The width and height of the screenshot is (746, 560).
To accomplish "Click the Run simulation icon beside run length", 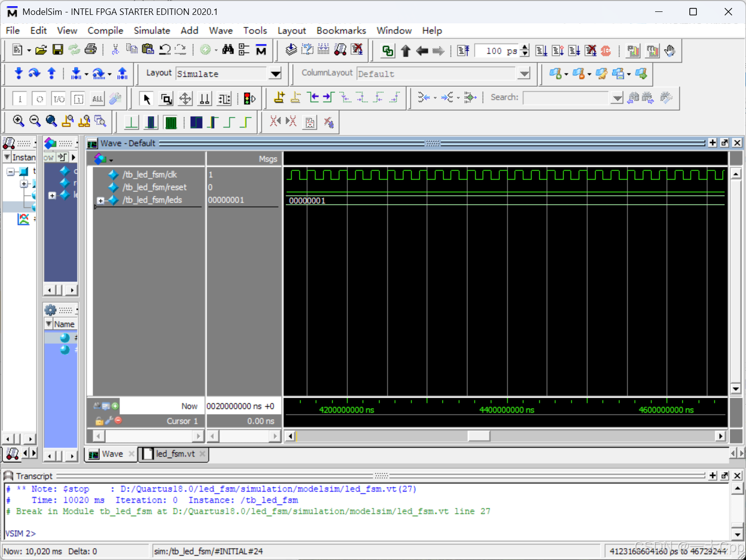I will point(541,51).
